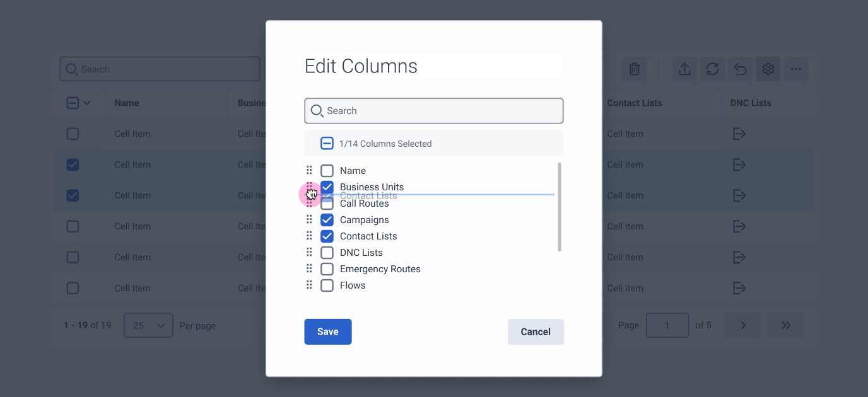The image size is (868, 397).
Task: Uncheck the Campaigns column checkbox
Action: pos(327,219)
